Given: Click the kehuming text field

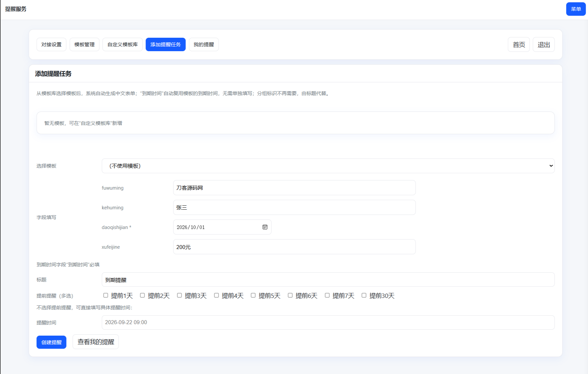Looking at the screenshot, I should click(x=294, y=208).
